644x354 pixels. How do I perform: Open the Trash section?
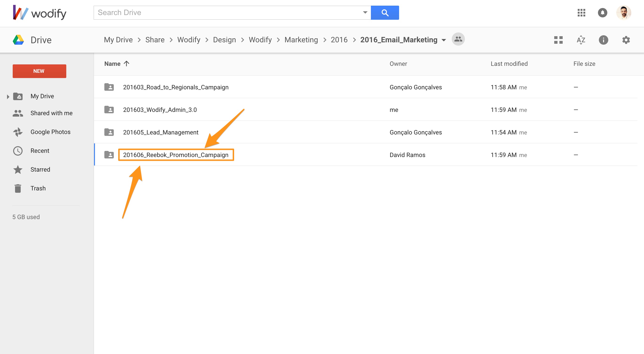click(x=38, y=188)
